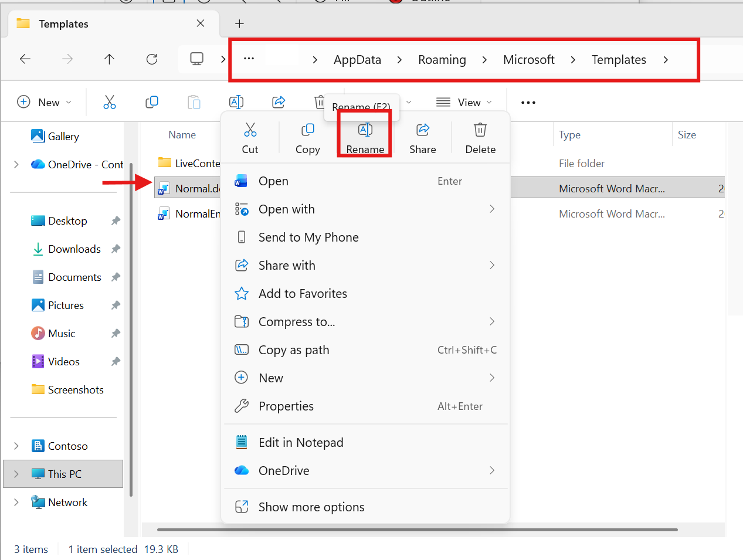Screen dimensions: 743x560
Task: Expand the OneDrive tree node
Action: click(x=16, y=165)
